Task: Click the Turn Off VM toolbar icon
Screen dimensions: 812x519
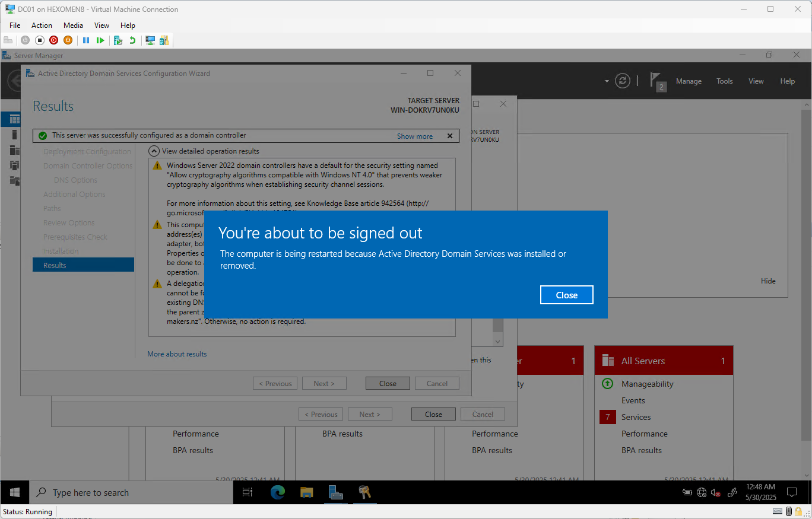Action: 40,40
